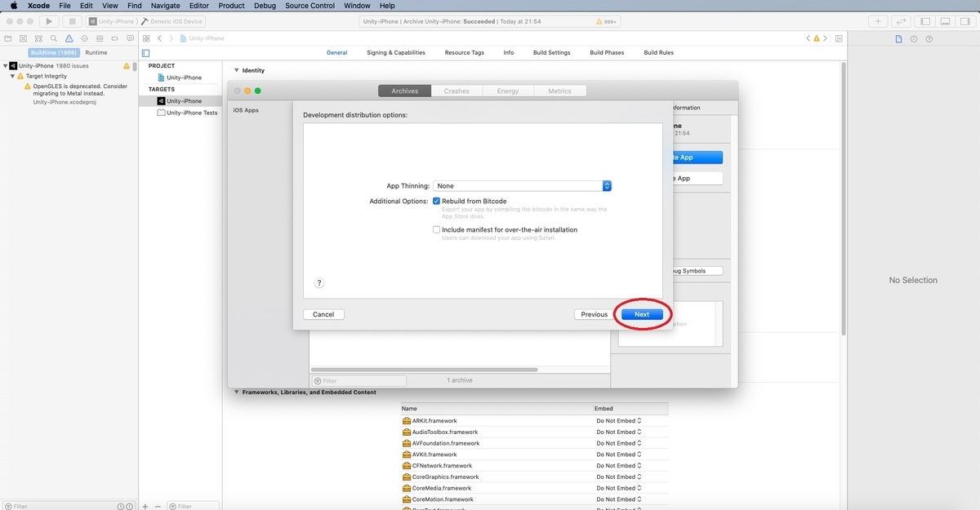Open the Issue navigator warning-triangle icon

(69, 38)
